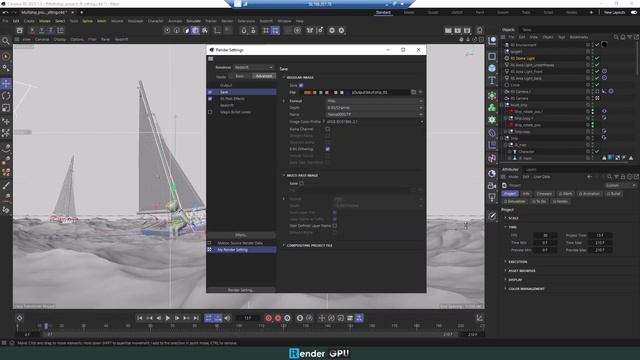Viewport: 640px width, 360px height.
Task: Open the Format dropdown
Action: click(374, 101)
